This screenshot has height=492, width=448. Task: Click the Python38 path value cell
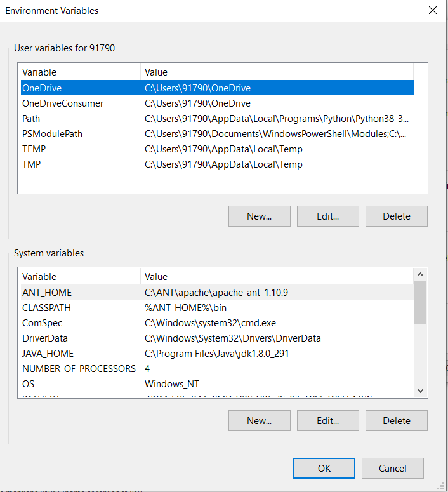(x=277, y=119)
